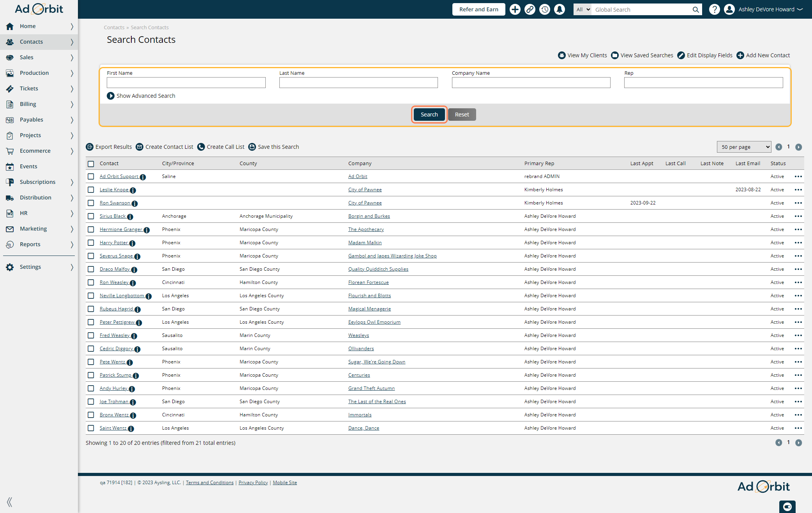This screenshot has height=513, width=812.
Task: Click the Refer and Earn button
Action: [x=478, y=9]
